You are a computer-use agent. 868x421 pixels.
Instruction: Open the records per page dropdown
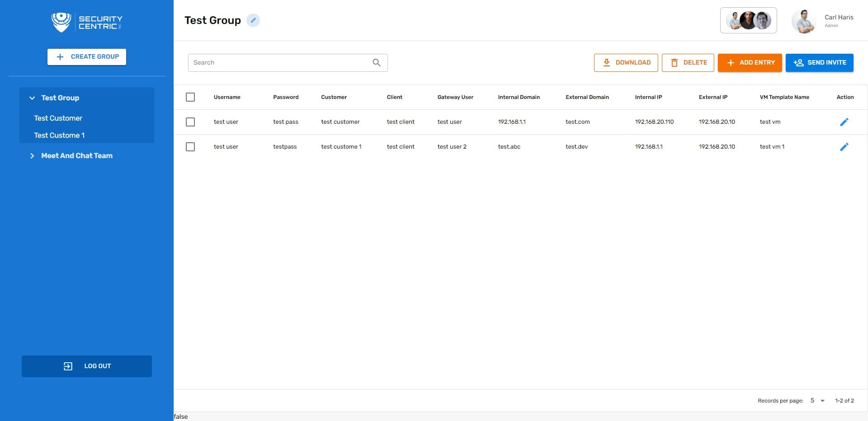click(x=817, y=401)
